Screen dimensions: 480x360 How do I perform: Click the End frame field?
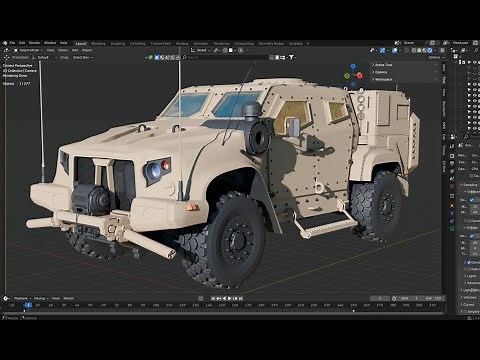(x=433, y=298)
